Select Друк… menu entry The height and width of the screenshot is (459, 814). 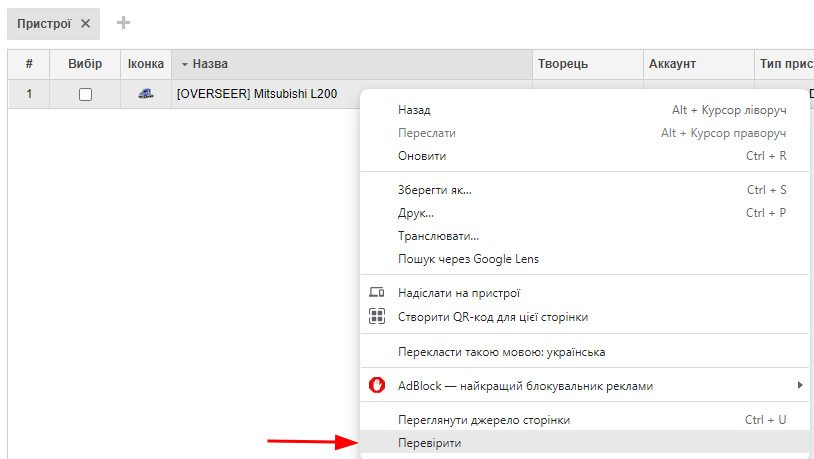(585, 213)
